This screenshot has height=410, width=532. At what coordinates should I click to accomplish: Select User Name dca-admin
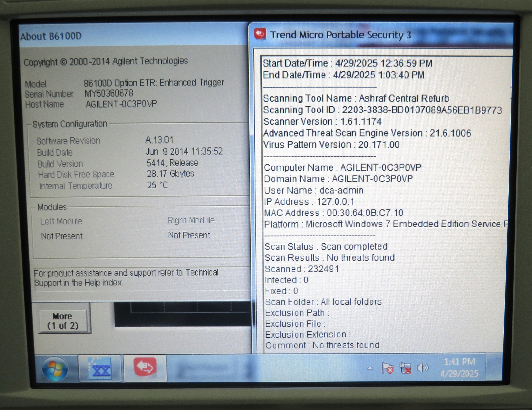314,190
